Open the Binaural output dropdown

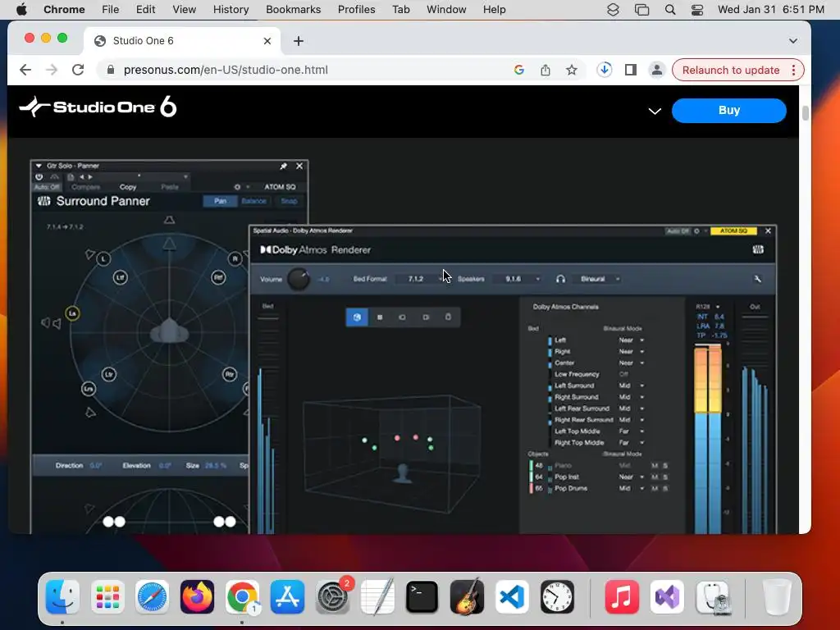click(x=598, y=279)
